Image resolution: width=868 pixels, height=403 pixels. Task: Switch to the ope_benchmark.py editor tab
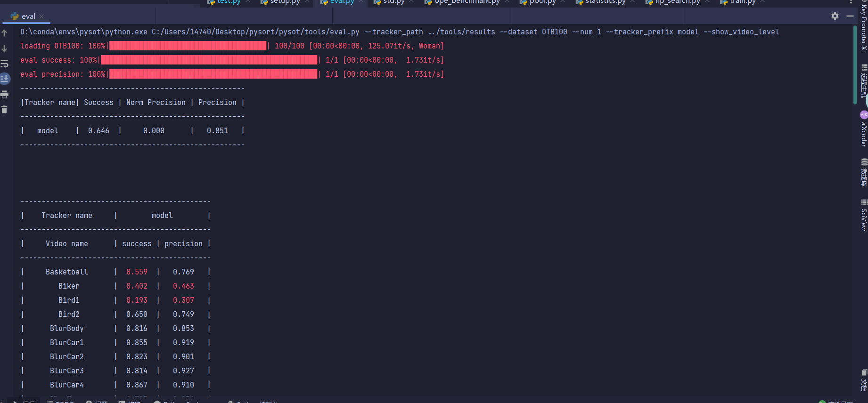click(467, 2)
